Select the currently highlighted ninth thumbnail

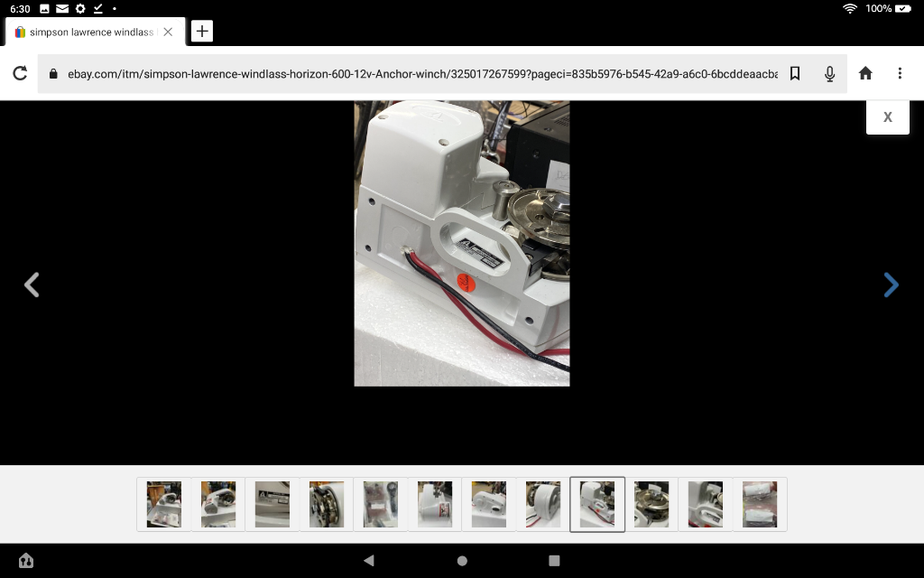(597, 504)
